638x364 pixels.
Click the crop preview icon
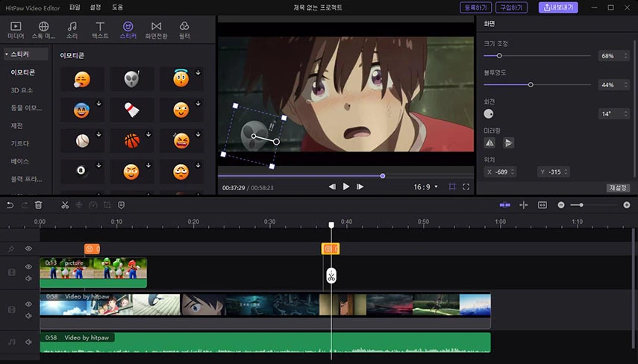(x=452, y=186)
